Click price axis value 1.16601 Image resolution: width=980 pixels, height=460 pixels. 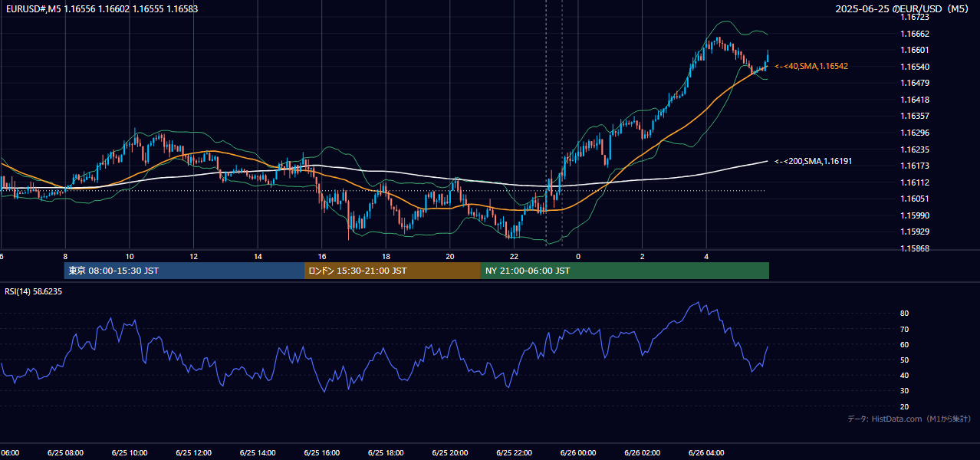[x=914, y=51]
